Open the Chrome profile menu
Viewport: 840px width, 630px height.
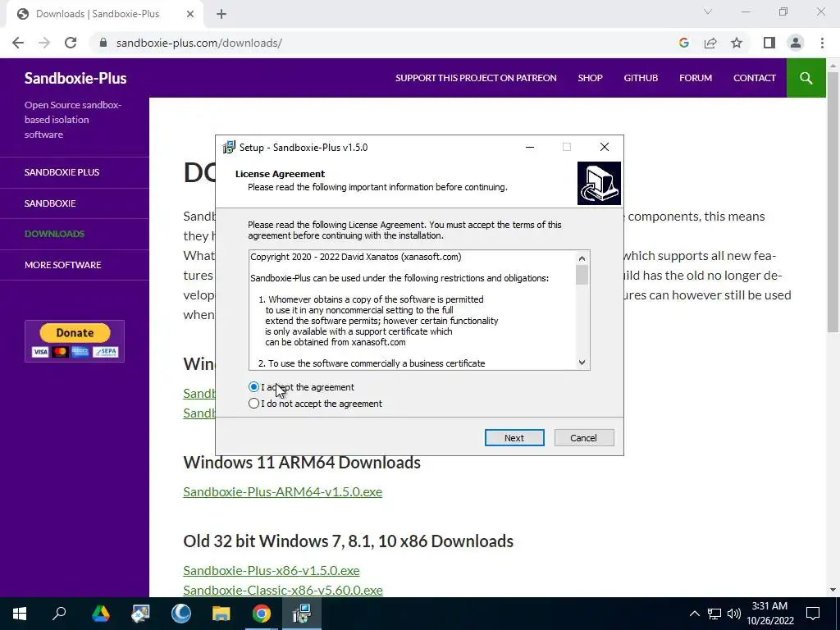796,43
